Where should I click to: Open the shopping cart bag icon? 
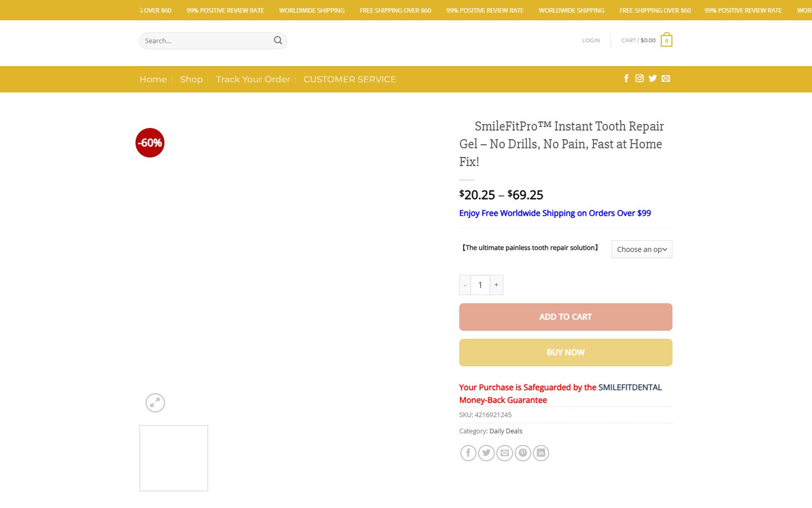(666, 40)
